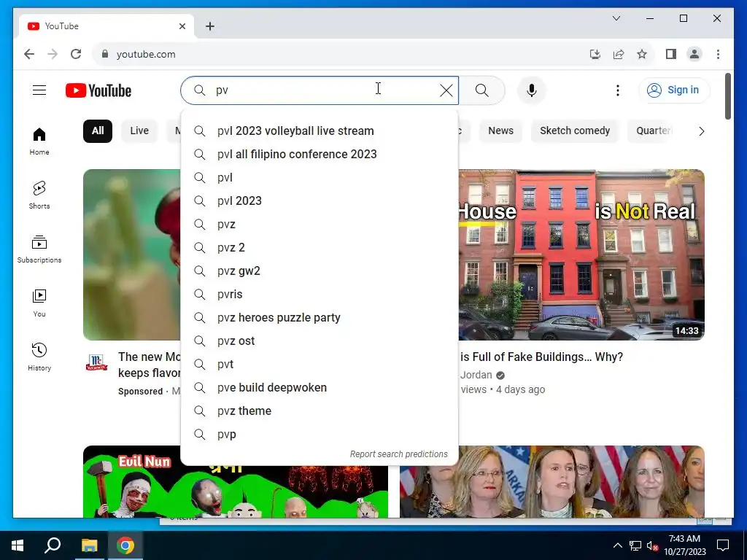
Task: Open the Windows Start menu
Action: click(x=18, y=545)
